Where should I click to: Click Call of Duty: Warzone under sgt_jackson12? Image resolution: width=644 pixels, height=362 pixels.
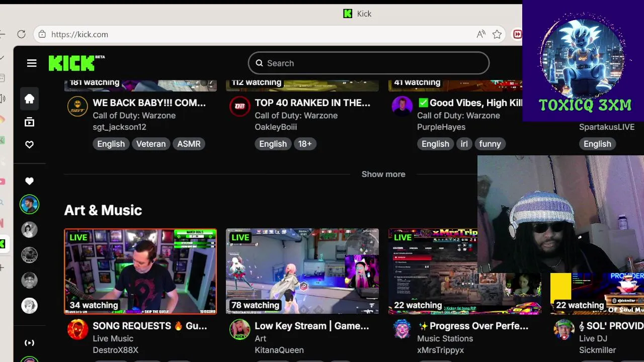pyautogui.click(x=134, y=115)
